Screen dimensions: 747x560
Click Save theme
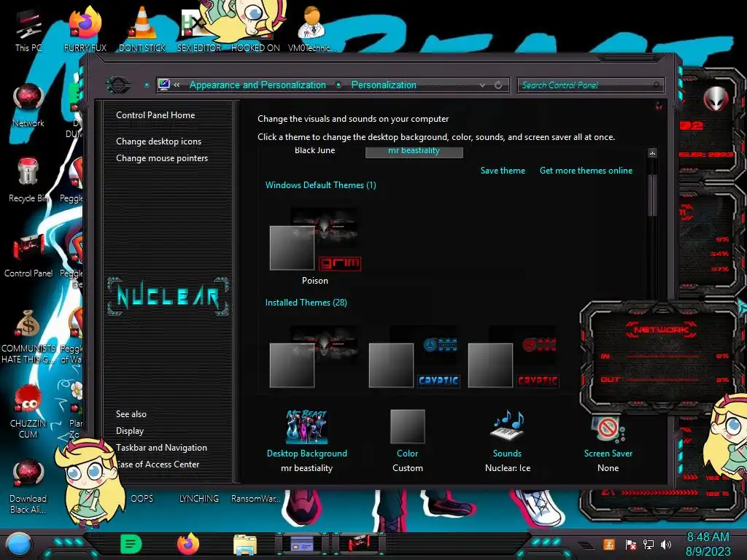pyautogui.click(x=503, y=171)
